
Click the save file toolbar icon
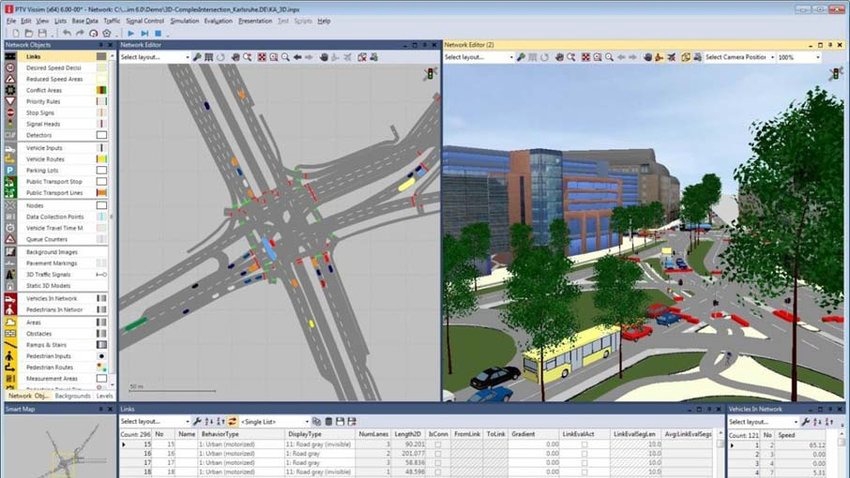(x=41, y=32)
